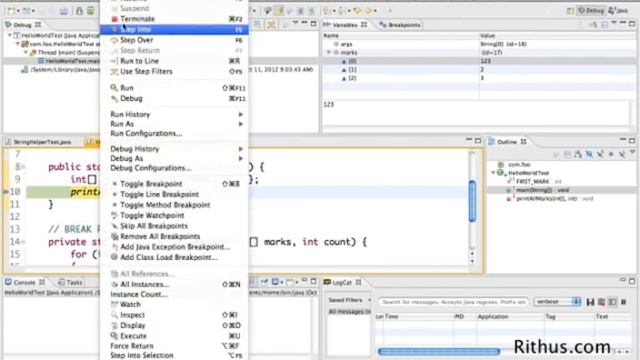Image resolution: width=640 pixels, height=360 pixels.
Task: Click the save log icon in LogCat
Action: coord(590,302)
